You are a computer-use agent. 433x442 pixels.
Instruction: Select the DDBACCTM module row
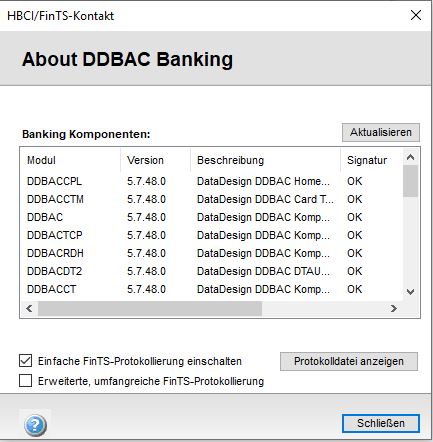click(211, 199)
